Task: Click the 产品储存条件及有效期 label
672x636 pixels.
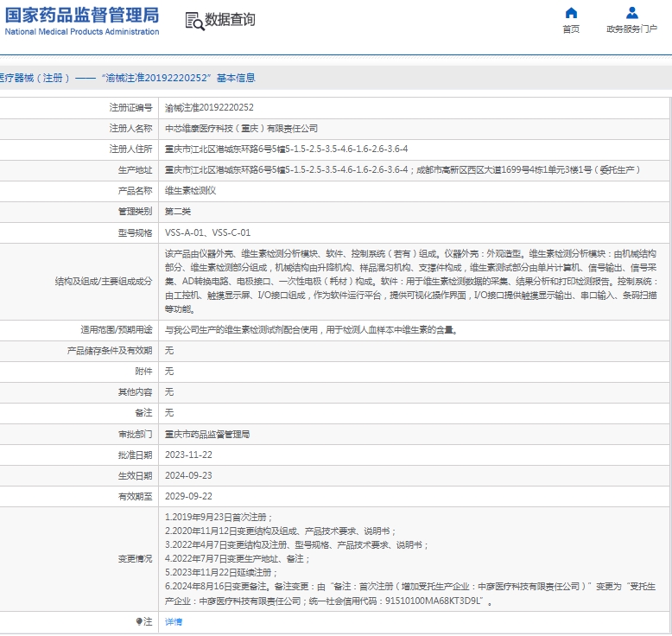Action: (110, 350)
